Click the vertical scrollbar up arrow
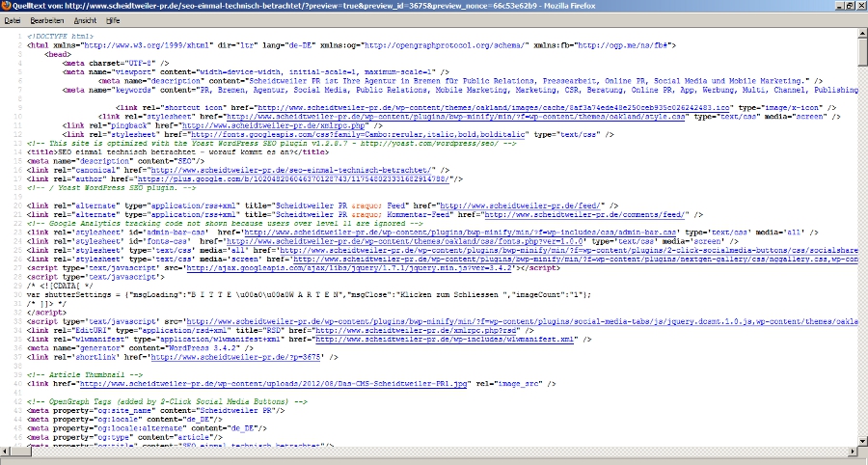868x465 pixels. (862, 33)
